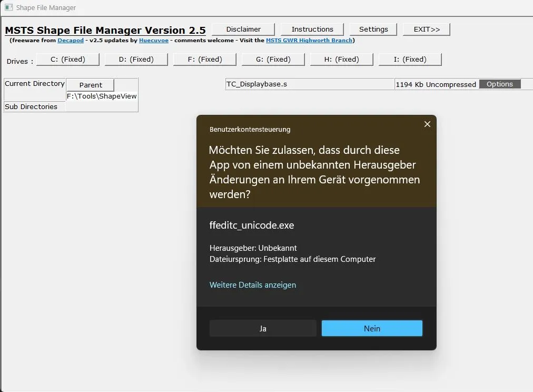
Task: Click Ja to allow changes
Action: tap(263, 328)
